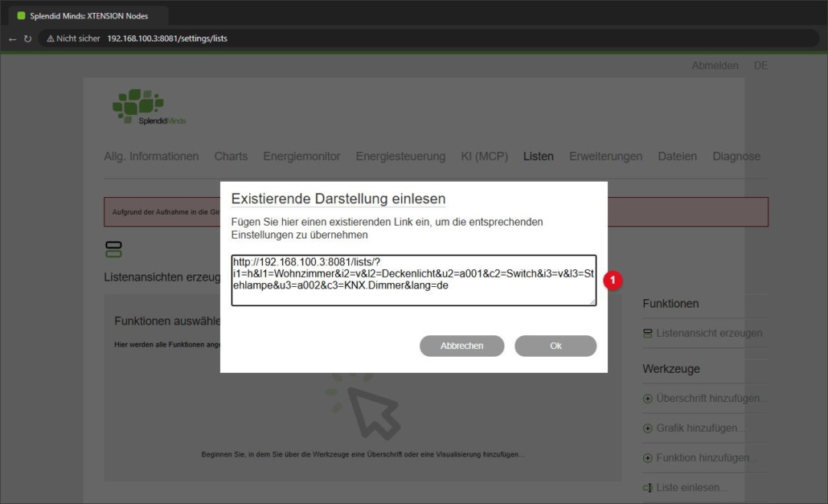The height and width of the screenshot is (504, 828).
Task: Click the icon beside Listenansicht erzeugen
Action: [647, 334]
